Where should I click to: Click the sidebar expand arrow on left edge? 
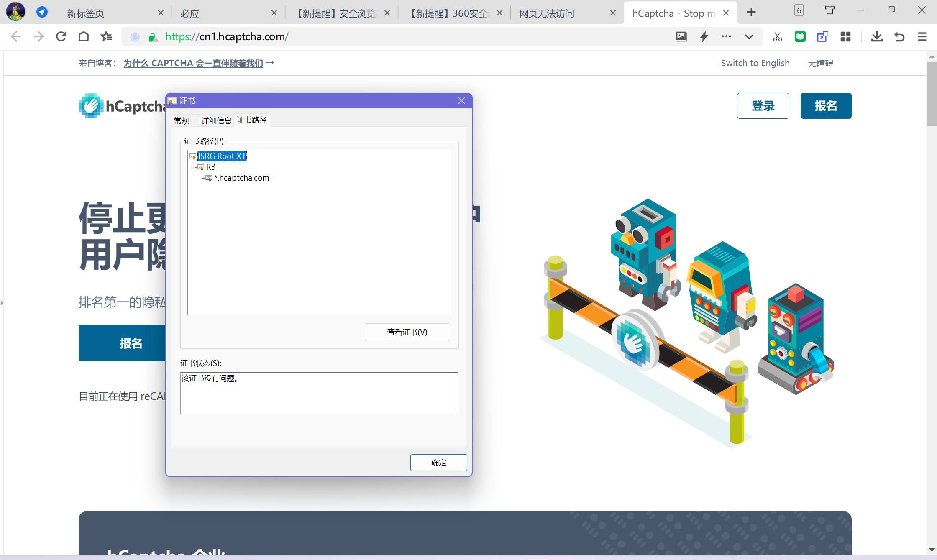(2, 303)
